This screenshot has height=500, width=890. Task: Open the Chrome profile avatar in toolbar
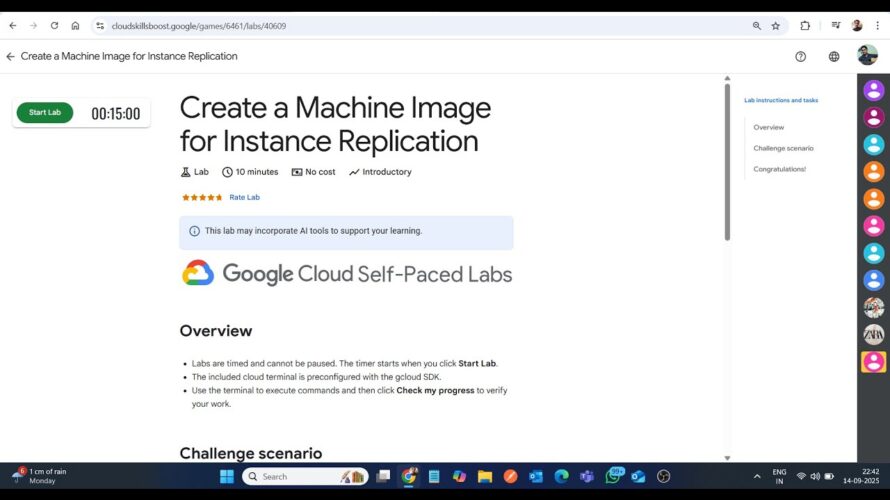(857, 26)
